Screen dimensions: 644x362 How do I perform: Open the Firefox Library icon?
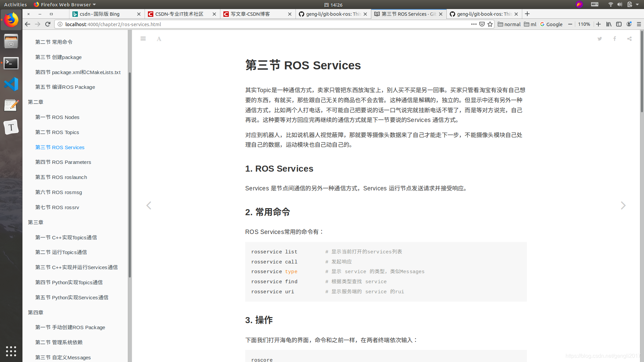609,24
